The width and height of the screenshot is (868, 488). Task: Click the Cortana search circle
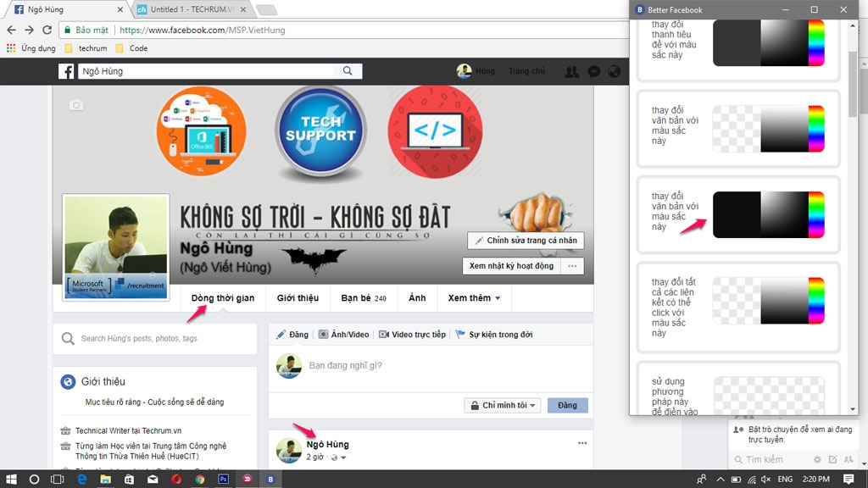tap(34, 480)
